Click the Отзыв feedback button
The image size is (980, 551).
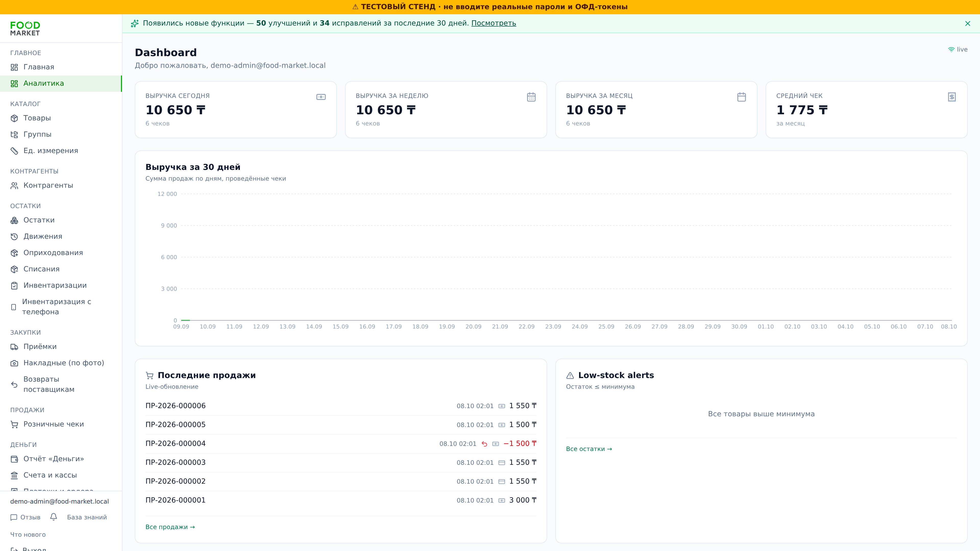coord(25,517)
